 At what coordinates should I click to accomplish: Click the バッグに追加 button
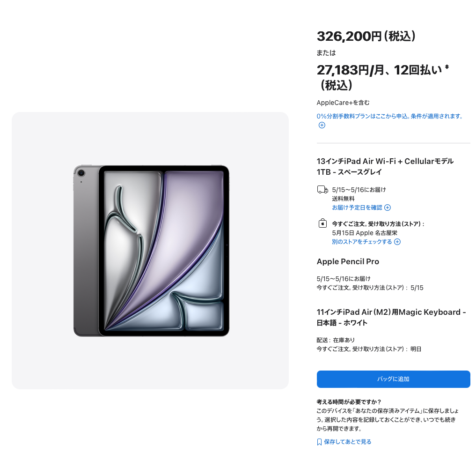click(393, 379)
